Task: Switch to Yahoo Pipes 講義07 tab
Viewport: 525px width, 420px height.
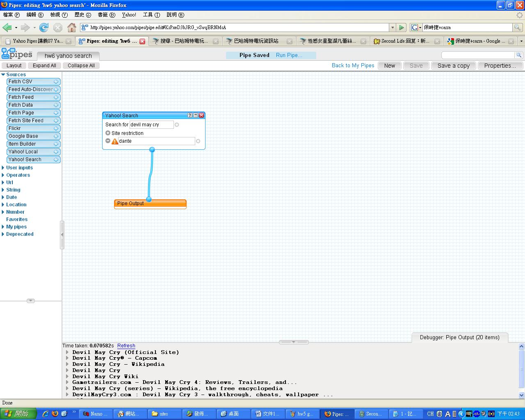Action: [37, 41]
